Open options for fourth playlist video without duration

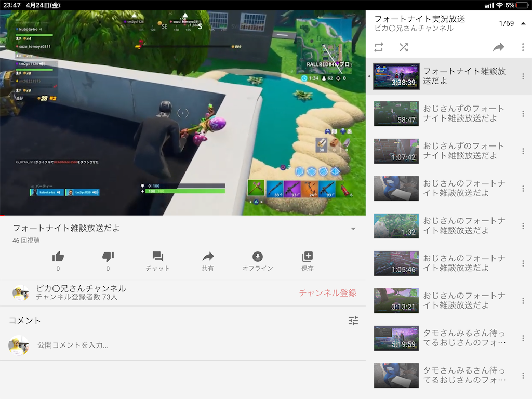pos(523,189)
